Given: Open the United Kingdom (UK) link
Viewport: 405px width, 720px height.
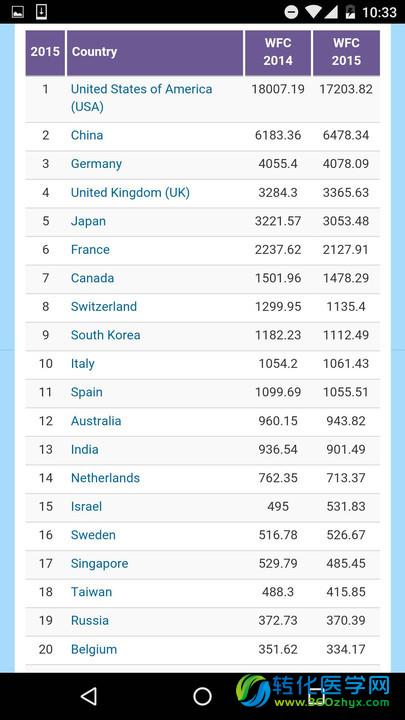Looking at the screenshot, I should [x=130, y=192].
